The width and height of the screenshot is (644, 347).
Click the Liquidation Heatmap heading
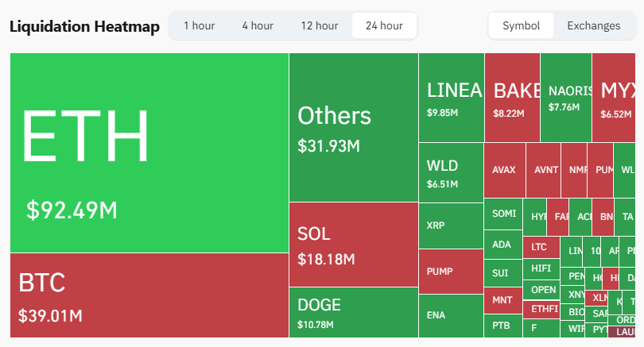coord(84,26)
